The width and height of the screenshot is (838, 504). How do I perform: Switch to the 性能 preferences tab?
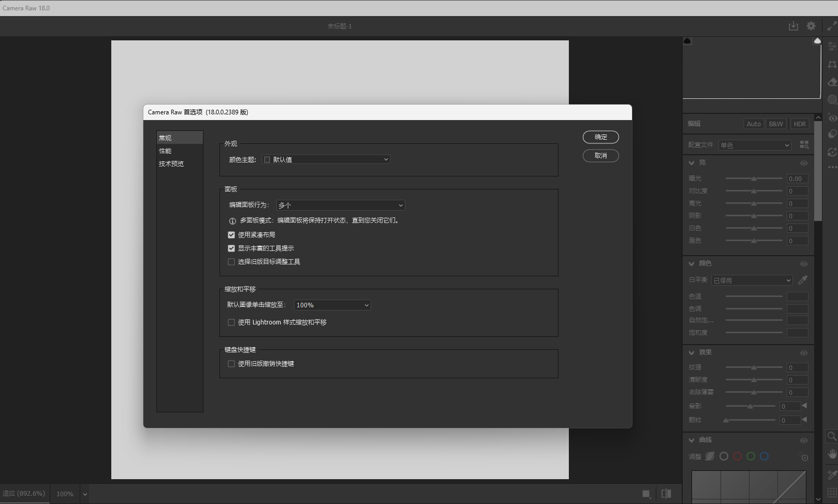165,151
